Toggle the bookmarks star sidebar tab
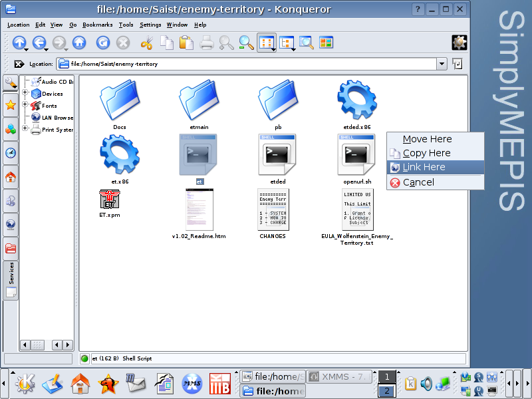This screenshot has height=399, width=532. tap(11, 105)
